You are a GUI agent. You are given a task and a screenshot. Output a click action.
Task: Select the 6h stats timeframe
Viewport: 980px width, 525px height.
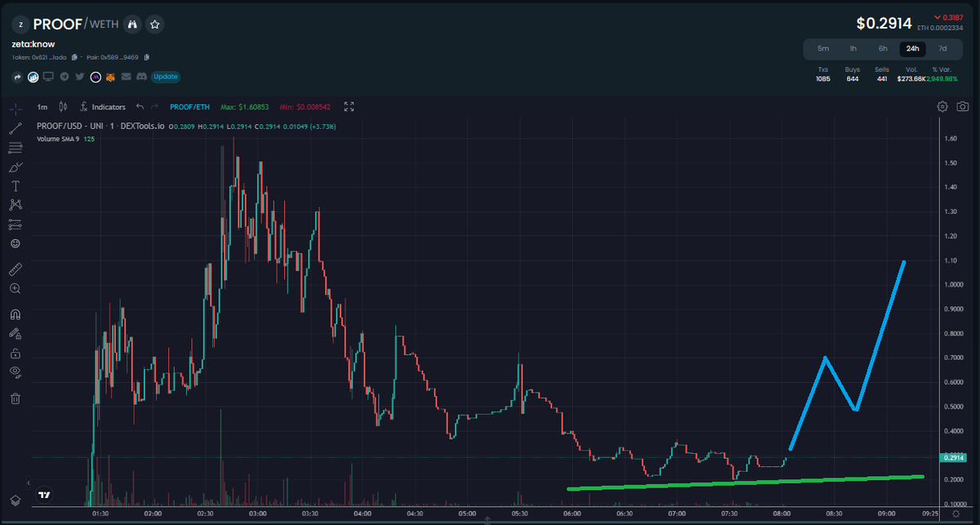[883, 48]
